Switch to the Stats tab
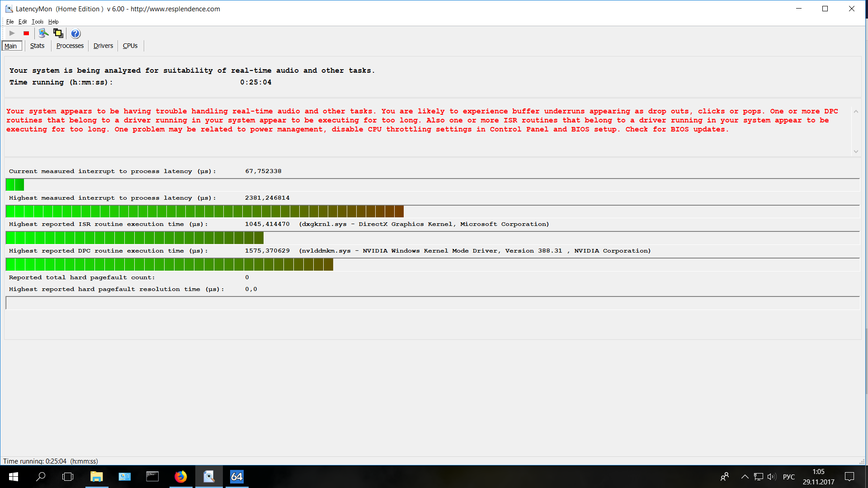This screenshot has height=488, width=868. 37,46
